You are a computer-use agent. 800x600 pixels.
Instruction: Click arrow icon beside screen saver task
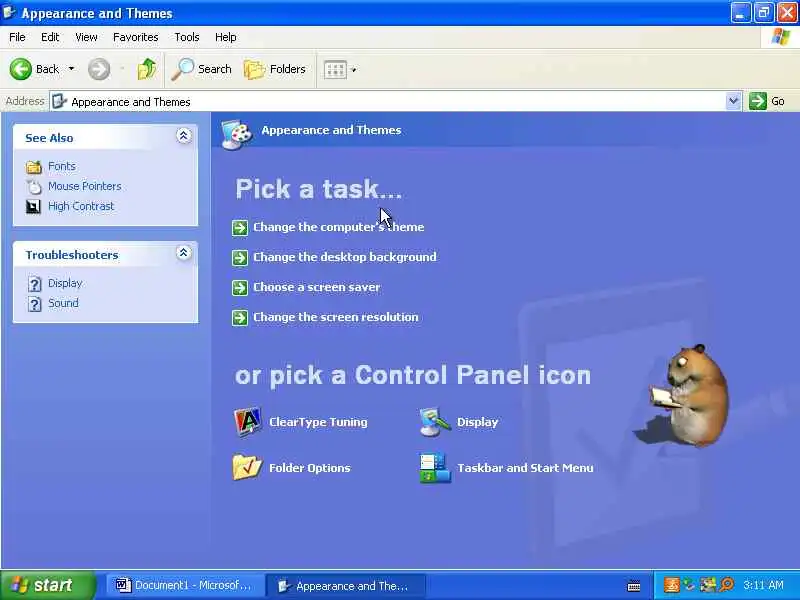click(x=240, y=287)
